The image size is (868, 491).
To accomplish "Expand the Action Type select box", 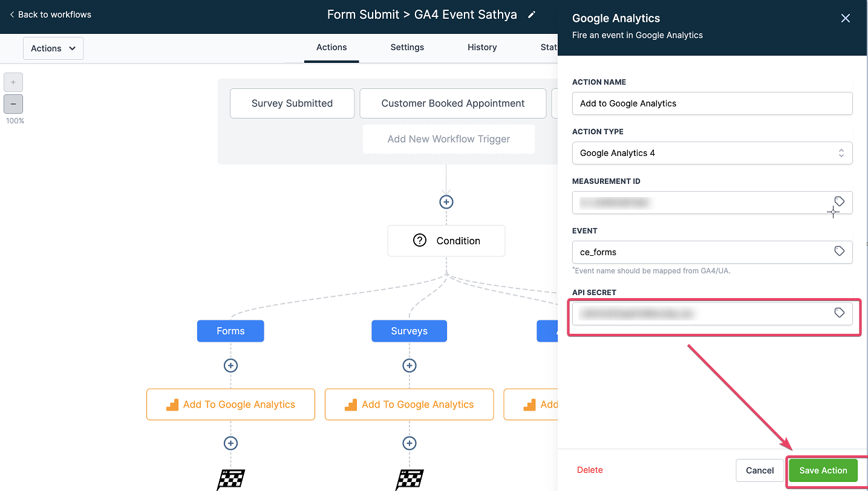I will 712,153.
